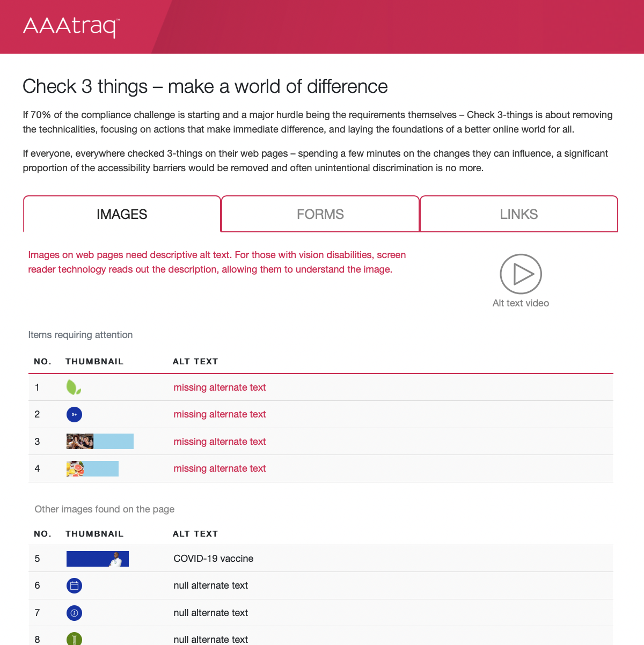Click the page heading Check 3 things
Image resolution: width=644 pixels, height=645 pixels.
[x=205, y=86]
